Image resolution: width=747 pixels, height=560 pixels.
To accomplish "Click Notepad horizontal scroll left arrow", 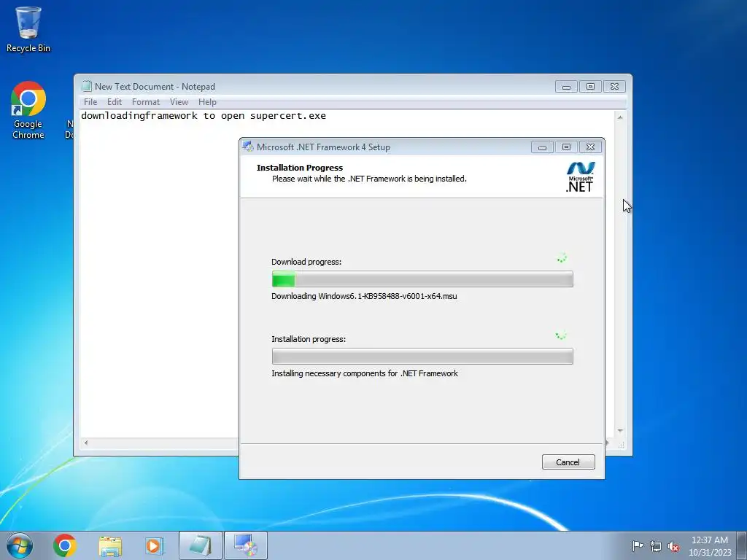I will 86,443.
